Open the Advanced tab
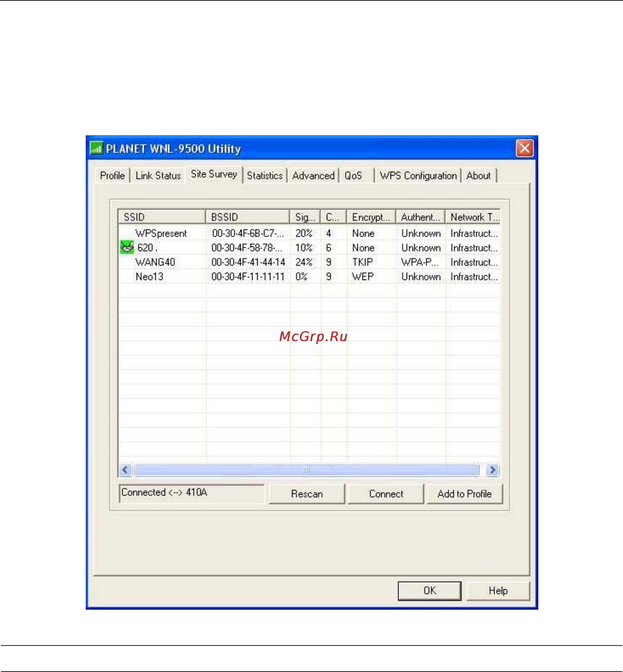 tap(313, 176)
